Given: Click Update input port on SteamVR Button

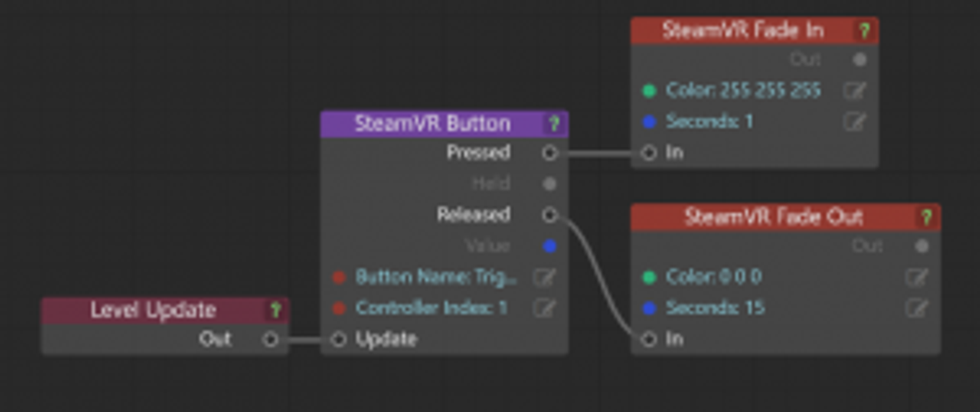Looking at the screenshot, I should click(339, 339).
